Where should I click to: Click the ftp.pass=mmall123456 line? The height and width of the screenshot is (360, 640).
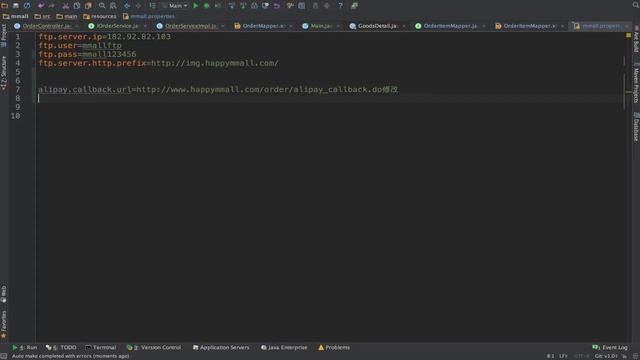87,54
